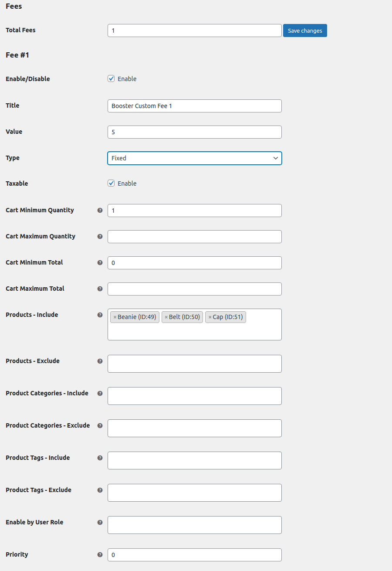Open the Product Tags - Include selector

click(195, 460)
